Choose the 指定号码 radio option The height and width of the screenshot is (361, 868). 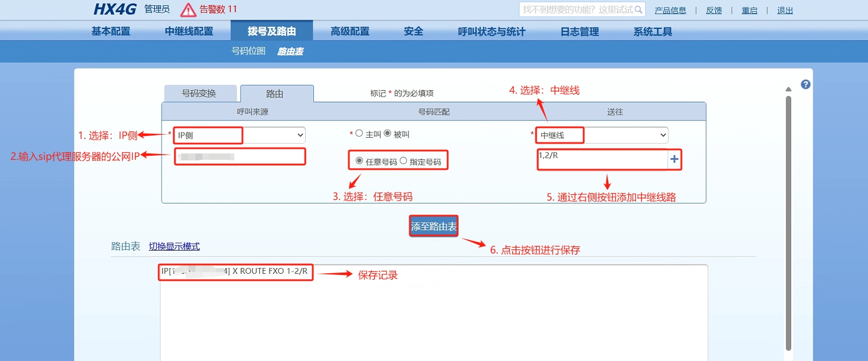pos(403,162)
